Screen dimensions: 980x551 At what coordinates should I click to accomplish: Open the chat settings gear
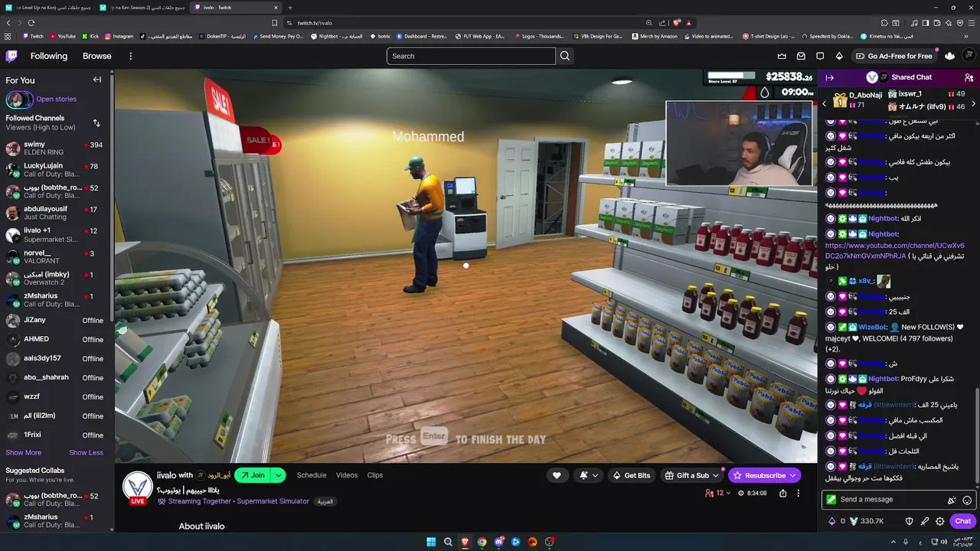coord(940,521)
